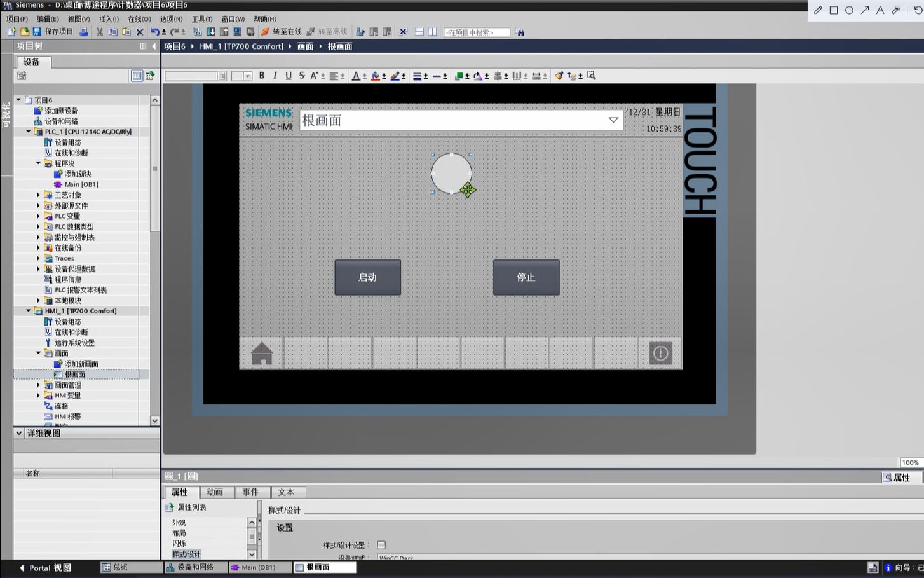This screenshot has width=924, height=578.
Task: Toggle strikethrough text formatting
Action: click(x=302, y=76)
